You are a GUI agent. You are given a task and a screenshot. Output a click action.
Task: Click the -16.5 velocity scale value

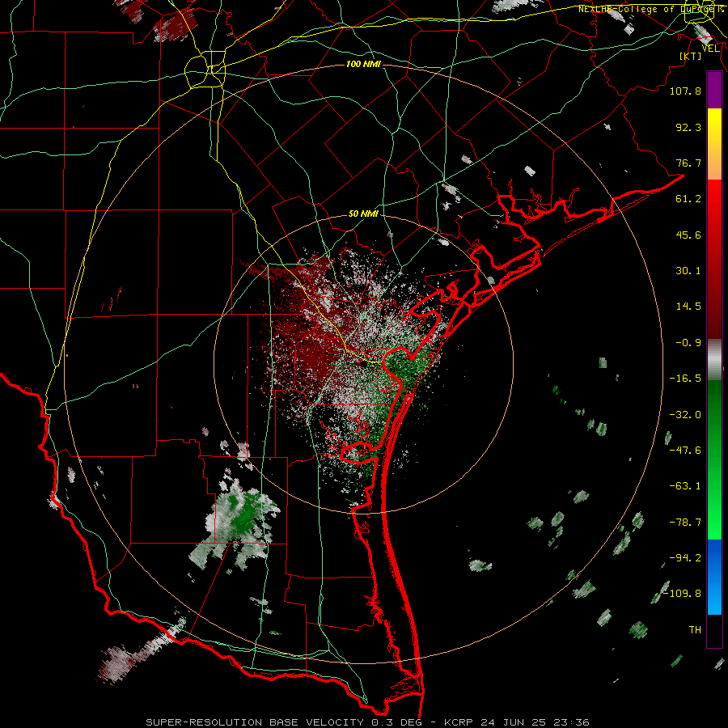[x=685, y=379]
